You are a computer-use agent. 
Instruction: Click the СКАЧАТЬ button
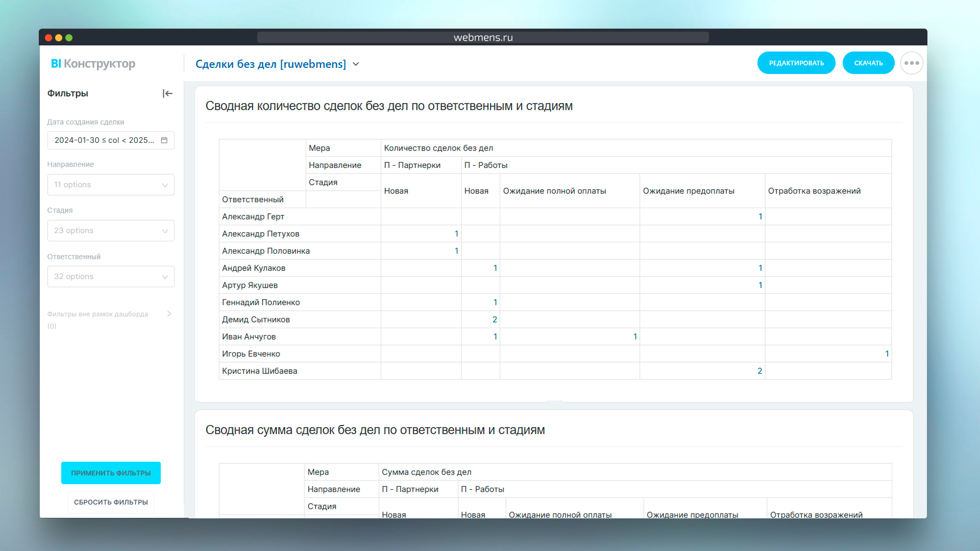868,63
